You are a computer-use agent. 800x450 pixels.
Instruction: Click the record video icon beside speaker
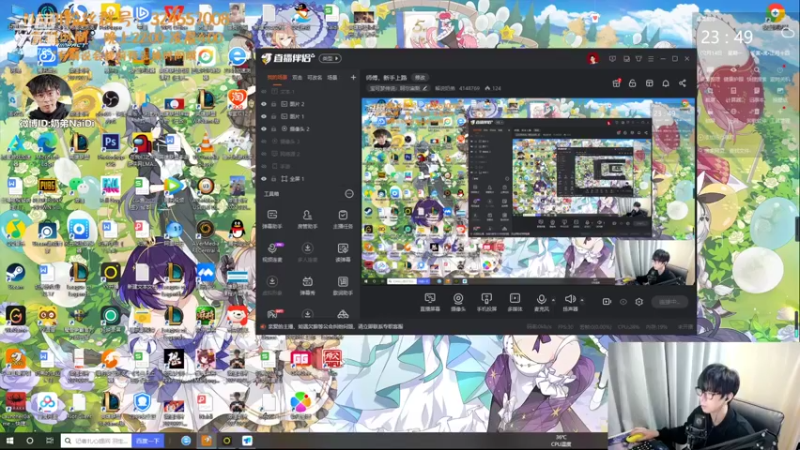point(607,302)
